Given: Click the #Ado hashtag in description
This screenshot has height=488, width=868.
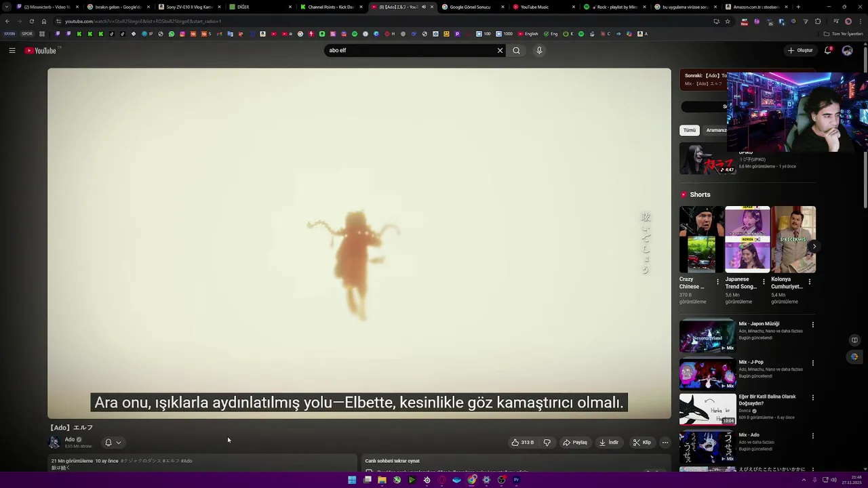Looking at the screenshot, I should click(x=186, y=461).
